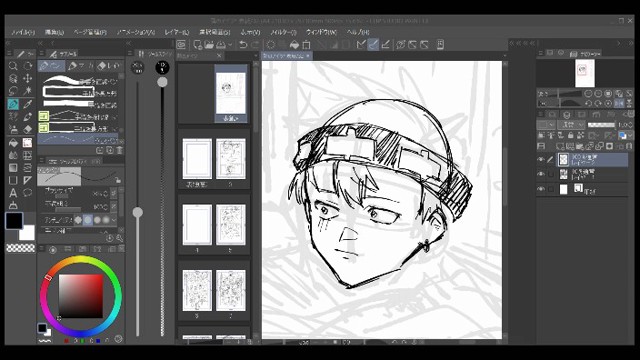Switch to first sub tool group tab

point(51,65)
